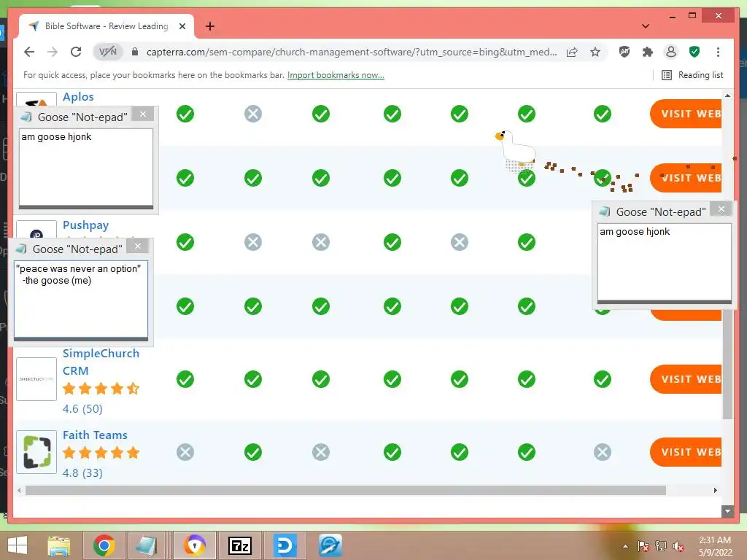The width and height of the screenshot is (747, 560).
Task: Click the horizontal scrollbar thumb
Action: point(345,491)
